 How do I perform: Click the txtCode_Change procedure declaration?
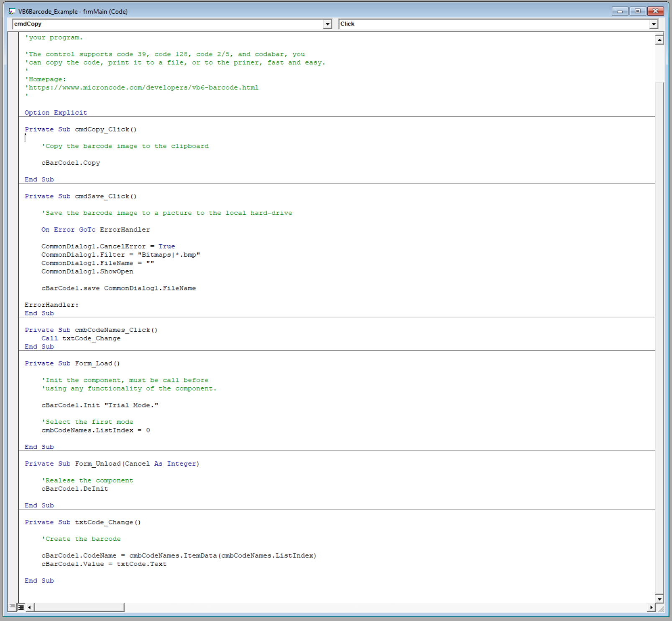[83, 522]
